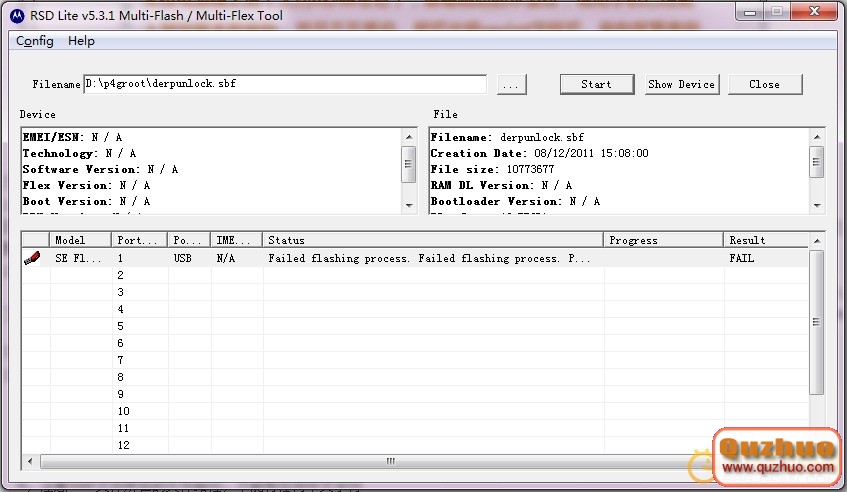The image size is (847, 492).
Task: Select the 'SE Fl...' model cell
Action: (x=78, y=258)
